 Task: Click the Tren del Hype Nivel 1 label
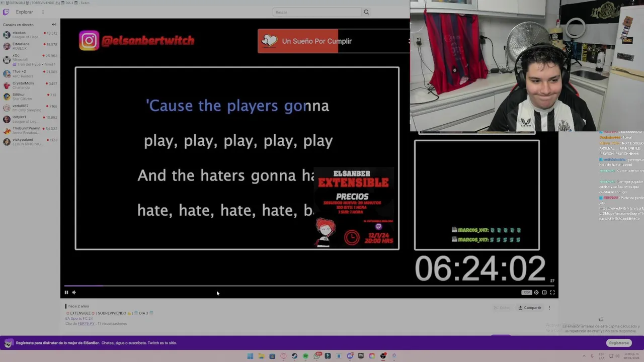tap(34, 64)
